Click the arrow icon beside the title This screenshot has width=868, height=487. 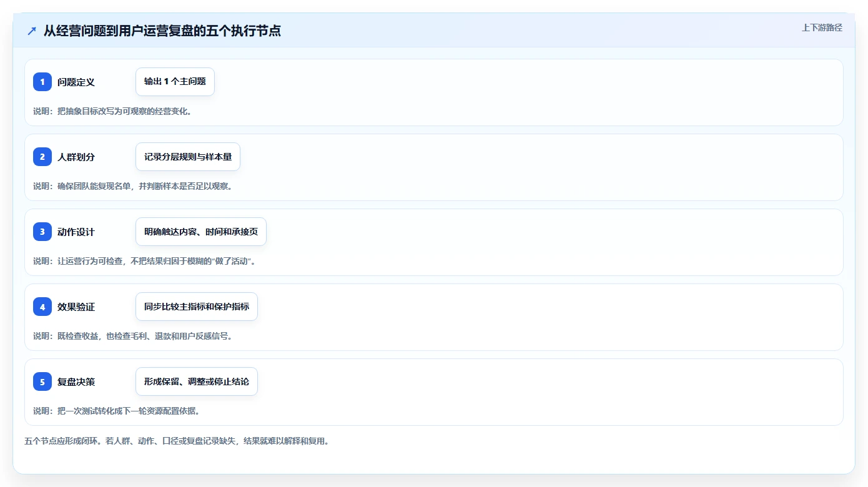(x=32, y=31)
